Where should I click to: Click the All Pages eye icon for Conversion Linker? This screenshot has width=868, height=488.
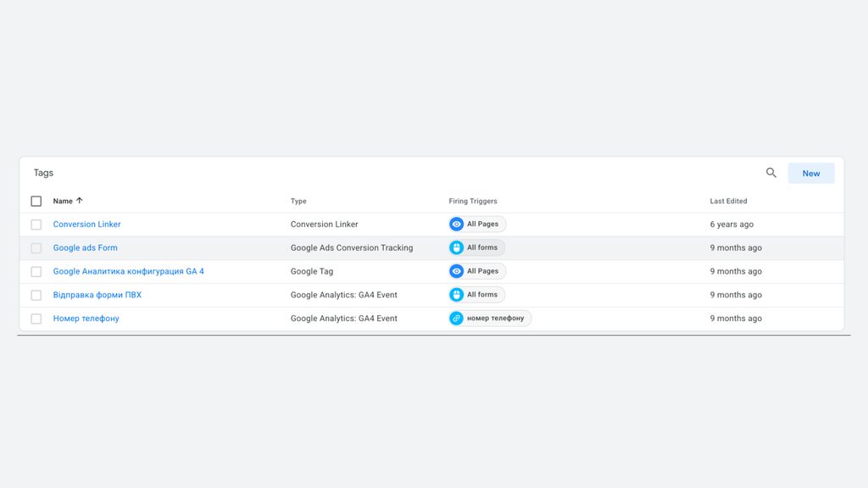(456, 224)
